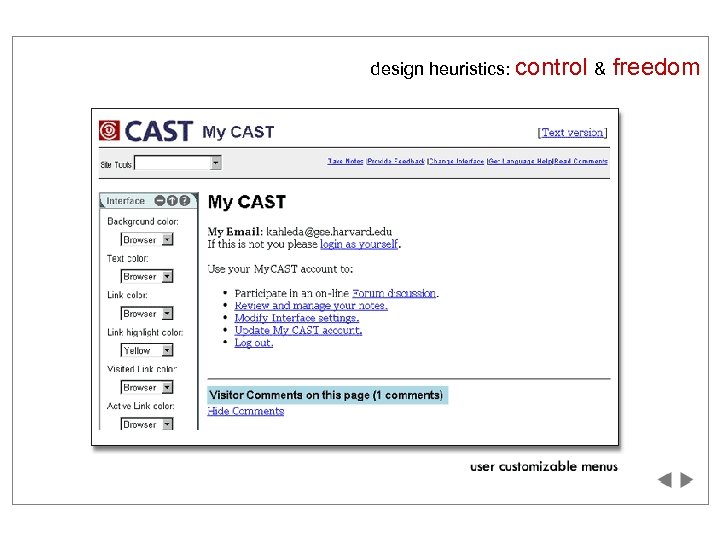The height and width of the screenshot is (540, 720).
Task: Open the Text version link
Action: point(572,133)
